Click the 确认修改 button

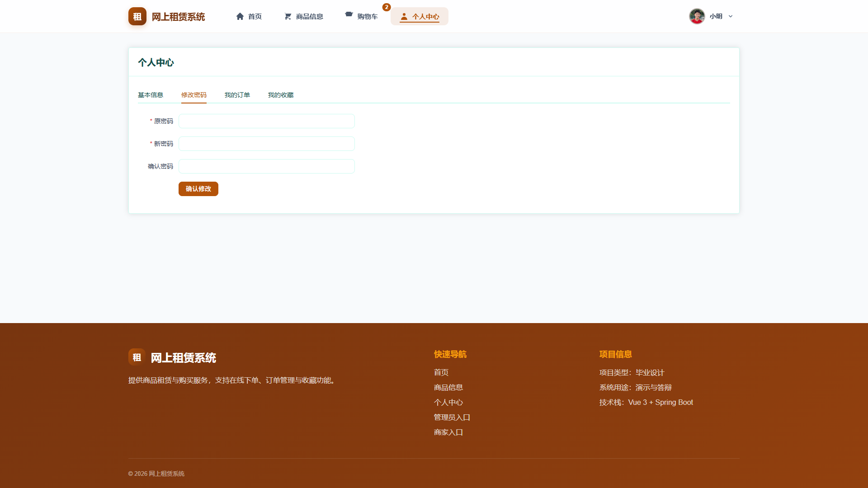click(198, 189)
